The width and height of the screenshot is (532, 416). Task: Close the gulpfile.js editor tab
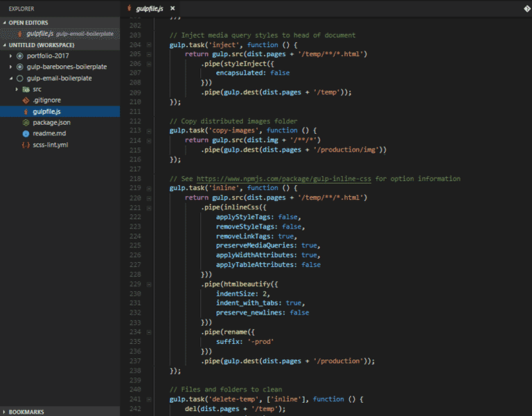(172, 8)
